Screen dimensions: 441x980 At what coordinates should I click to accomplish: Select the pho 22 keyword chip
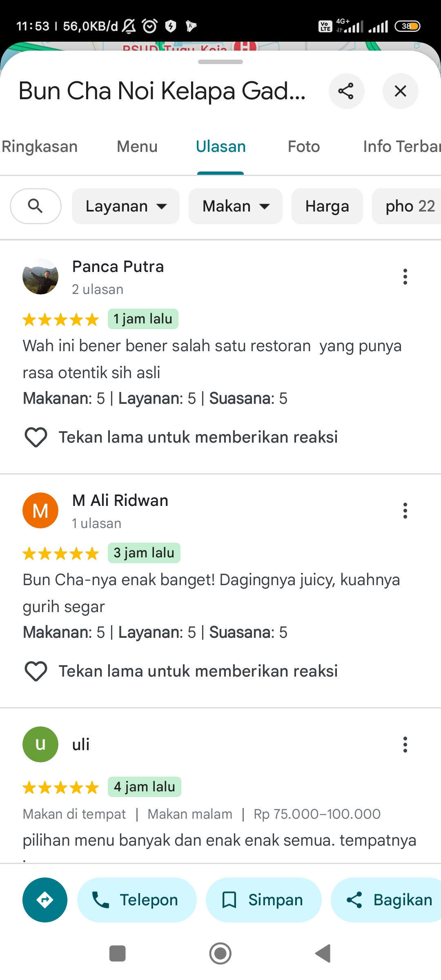tap(407, 206)
